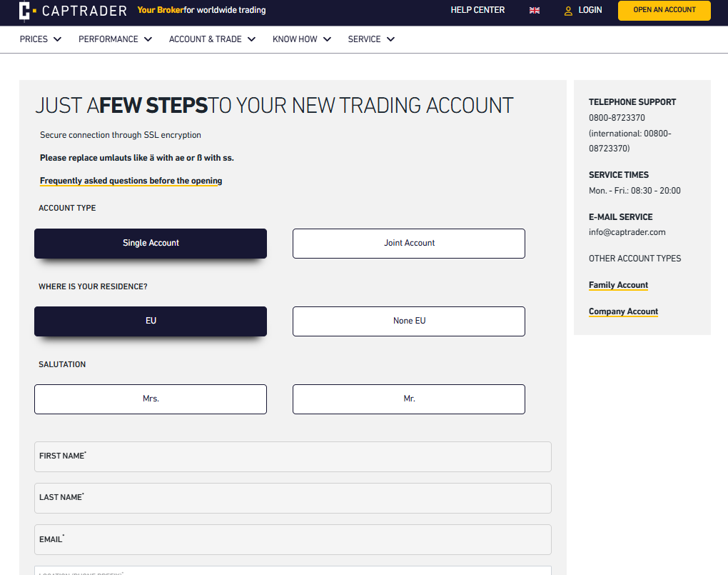The height and width of the screenshot is (575, 728).
Task: Open the Family Account link
Action: tap(618, 286)
